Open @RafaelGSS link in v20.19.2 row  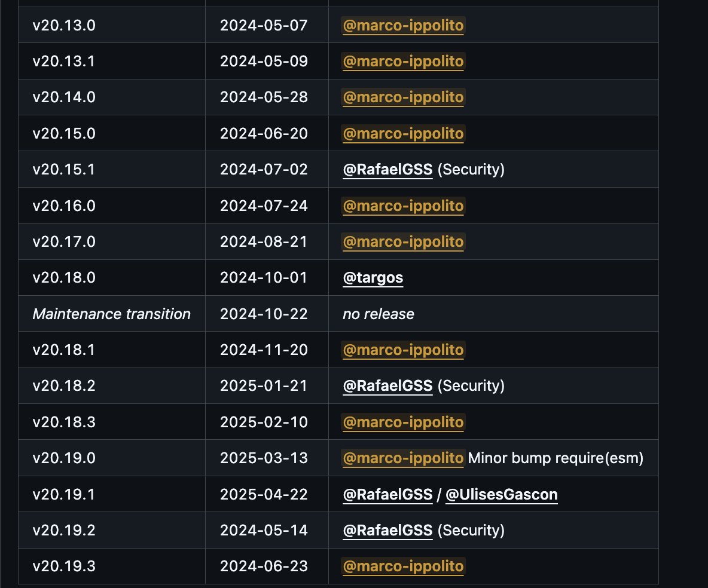click(x=387, y=530)
